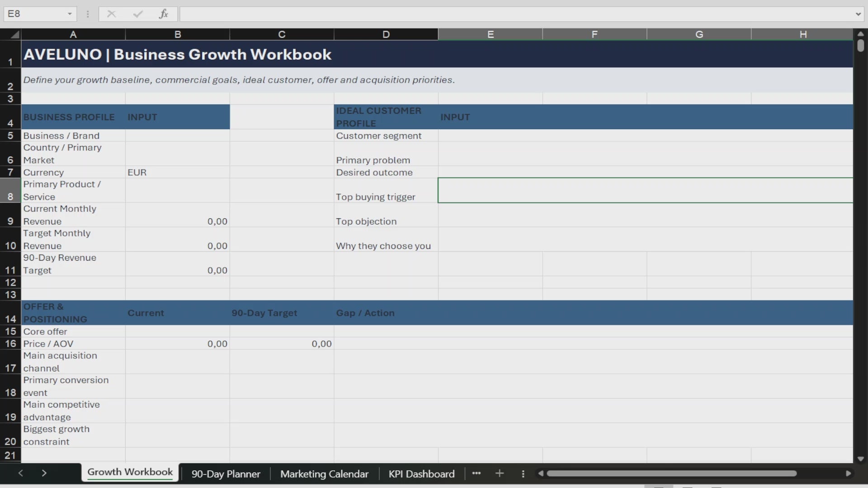Select row 21 header

pyautogui.click(x=10, y=455)
